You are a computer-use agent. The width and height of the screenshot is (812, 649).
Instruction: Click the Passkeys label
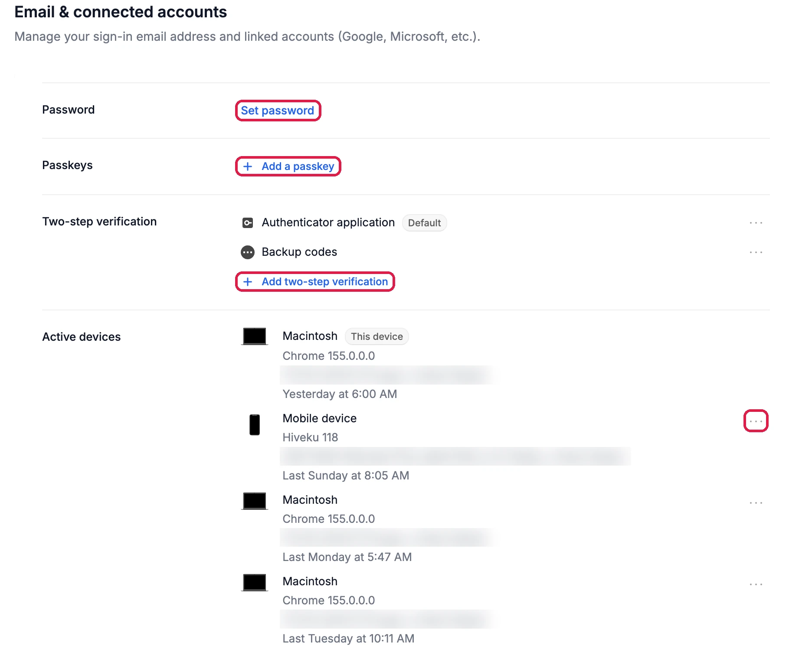[x=67, y=165]
